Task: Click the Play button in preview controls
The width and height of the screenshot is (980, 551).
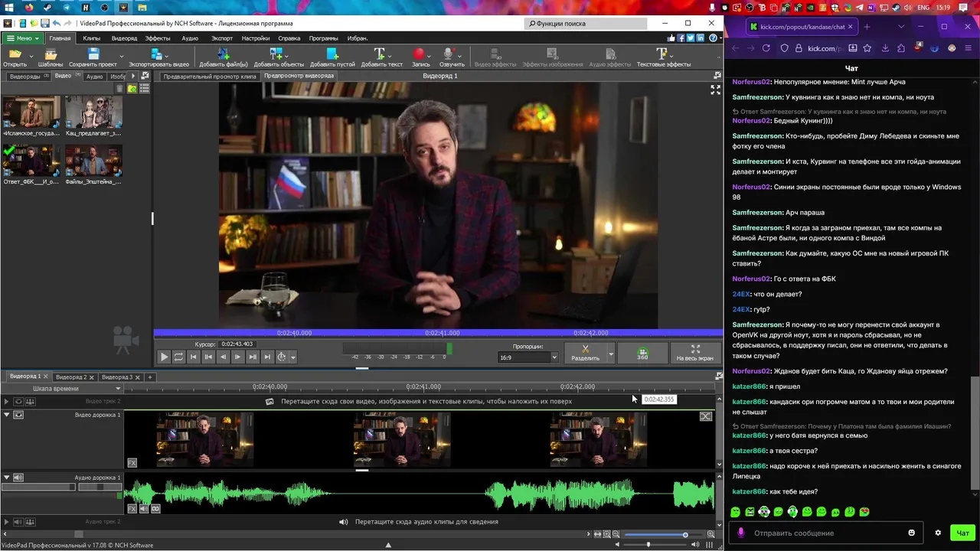Action: coord(164,357)
